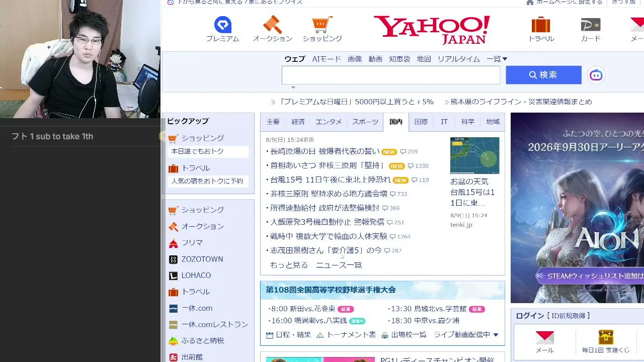This screenshot has width=644, height=362.
Task: Open the AION 2 game advertisement banner
Action: click(577, 208)
